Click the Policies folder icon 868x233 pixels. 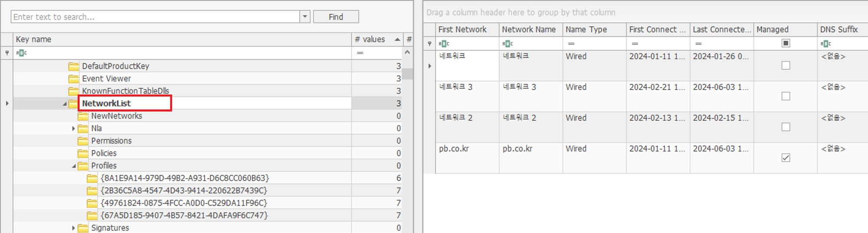[83, 153]
